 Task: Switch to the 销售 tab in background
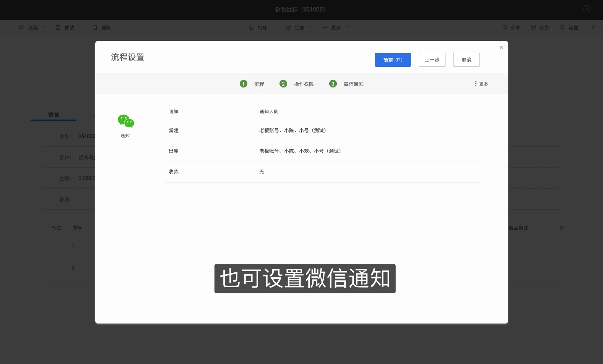[x=54, y=115]
